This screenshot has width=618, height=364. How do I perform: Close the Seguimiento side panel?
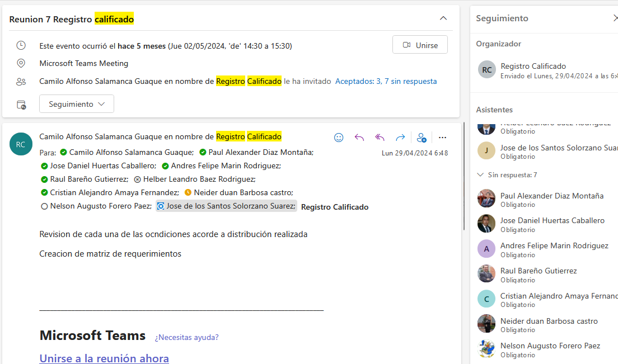[615, 18]
